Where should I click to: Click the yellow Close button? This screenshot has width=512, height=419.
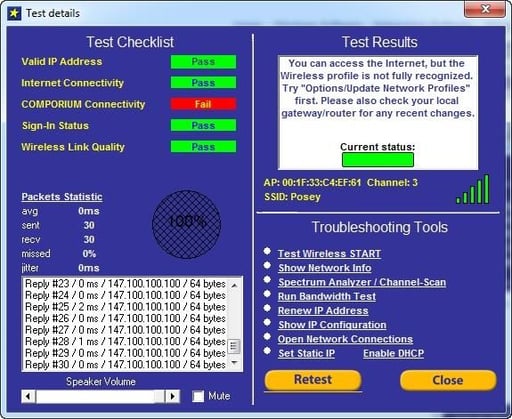click(x=448, y=380)
